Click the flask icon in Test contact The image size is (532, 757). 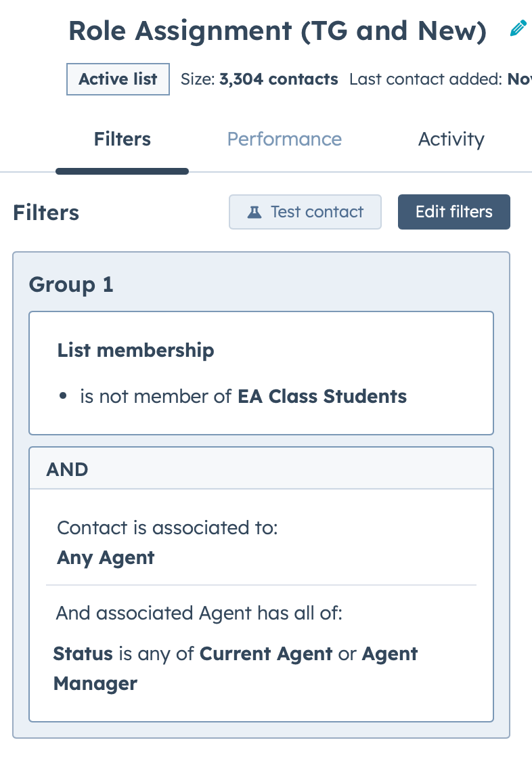(254, 212)
